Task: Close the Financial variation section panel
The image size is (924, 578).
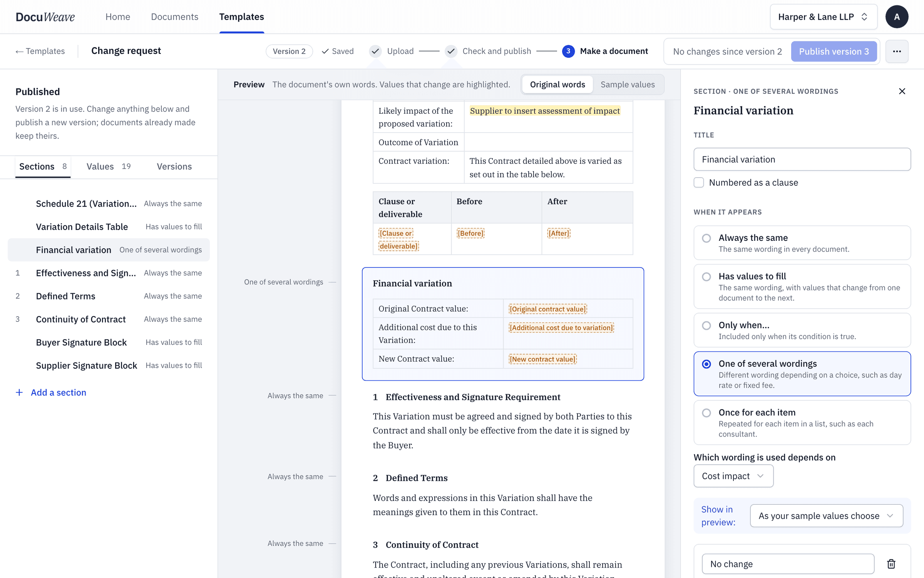Action: [x=902, y=91]
